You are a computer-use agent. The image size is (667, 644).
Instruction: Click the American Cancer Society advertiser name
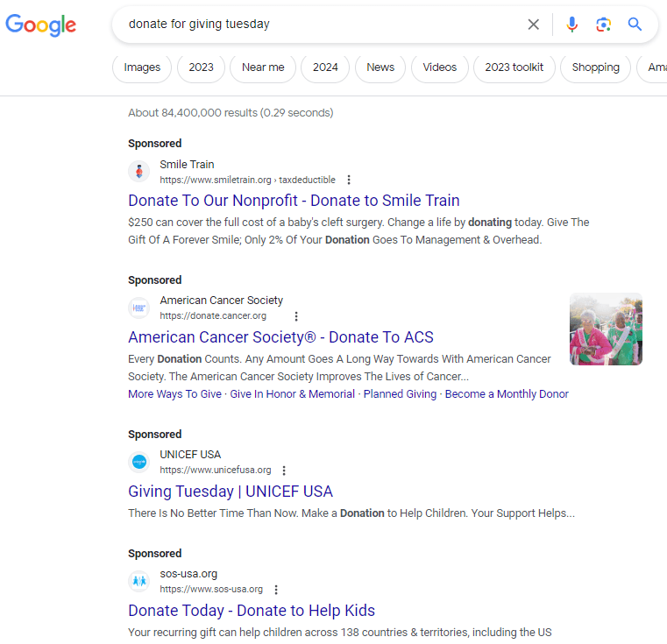tap(221, 301)
